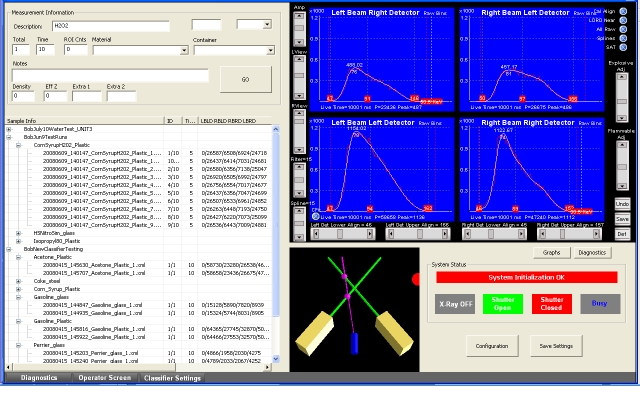Screen dimensions: 640x400
Task: Click the red Shutter Closed indicator
Action: click(x=551, y=304)
